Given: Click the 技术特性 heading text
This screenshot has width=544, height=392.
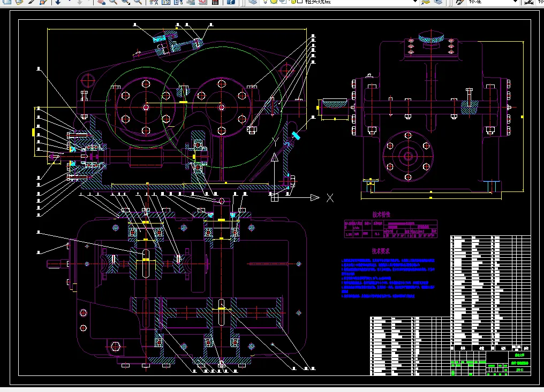Looking at the screenshot, I should [x=381, y=214].
